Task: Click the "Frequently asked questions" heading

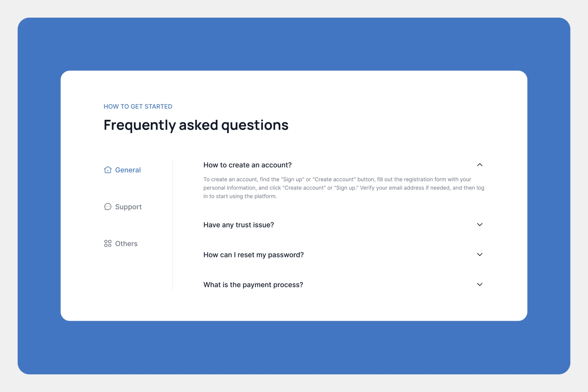Action: (x=196, y=125)
